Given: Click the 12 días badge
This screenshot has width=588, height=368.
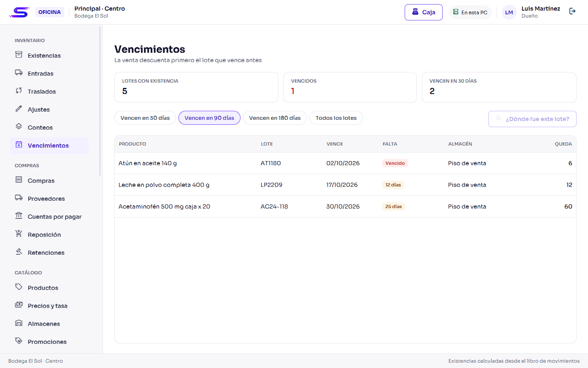Looking at the screenshot, I should tap(393, 185).
